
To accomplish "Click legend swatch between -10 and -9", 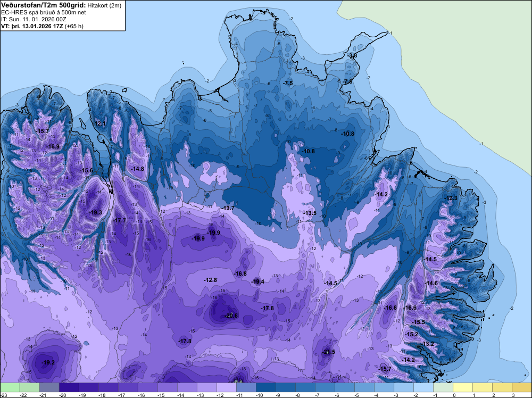I will point(265,387).
